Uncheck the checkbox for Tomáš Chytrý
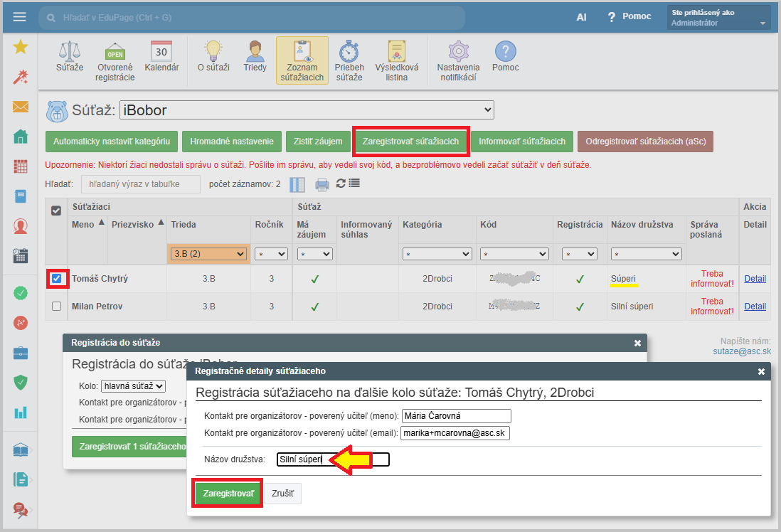This screenshot has height=532, width=781. [x=57, y=278]
